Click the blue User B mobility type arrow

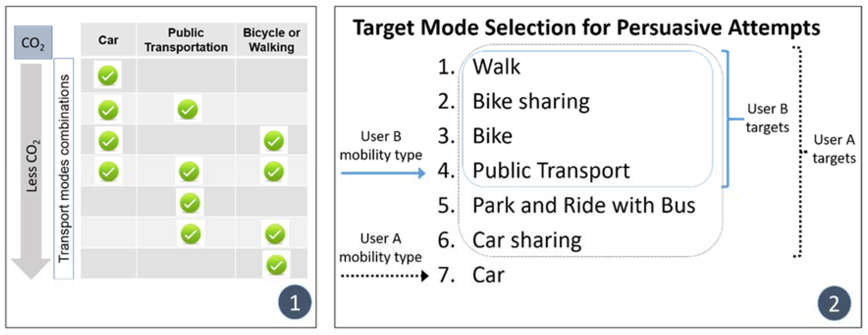[x=383, y=173]
